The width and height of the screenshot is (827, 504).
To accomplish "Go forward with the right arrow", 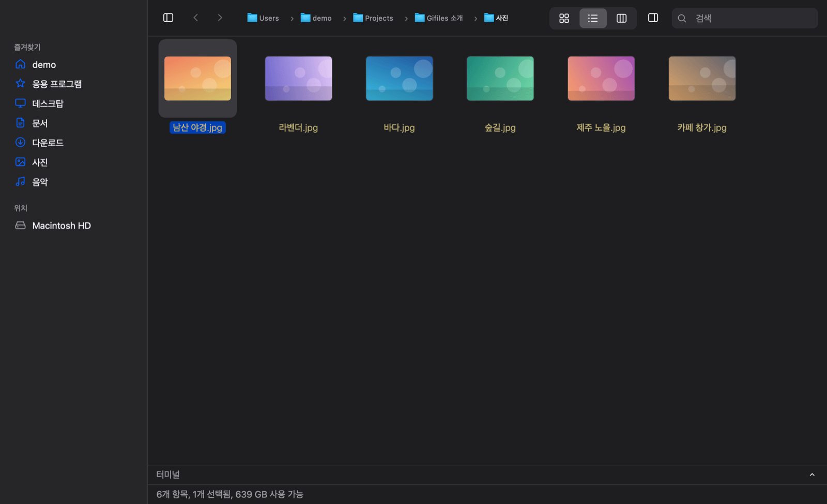I will pos(220,18).
